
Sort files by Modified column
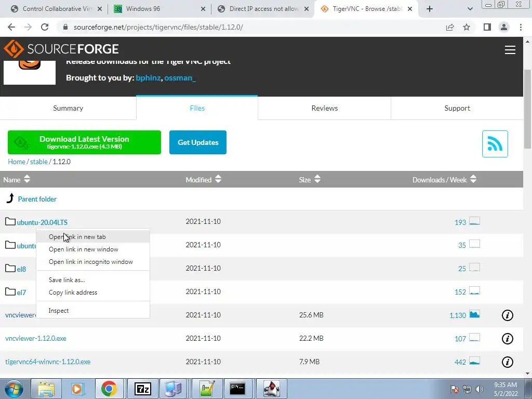(203, 179)
